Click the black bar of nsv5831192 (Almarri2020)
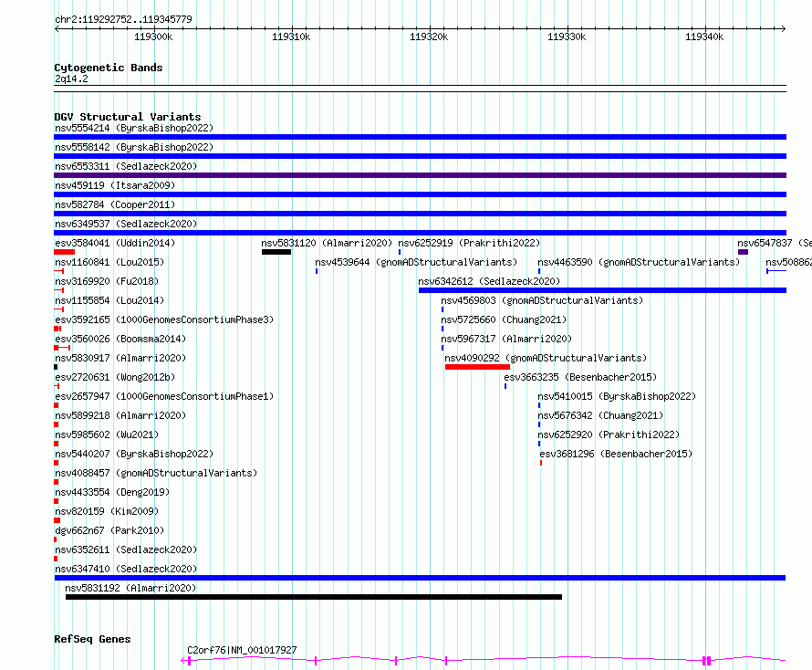812x670 pixels. coord(314,597)
